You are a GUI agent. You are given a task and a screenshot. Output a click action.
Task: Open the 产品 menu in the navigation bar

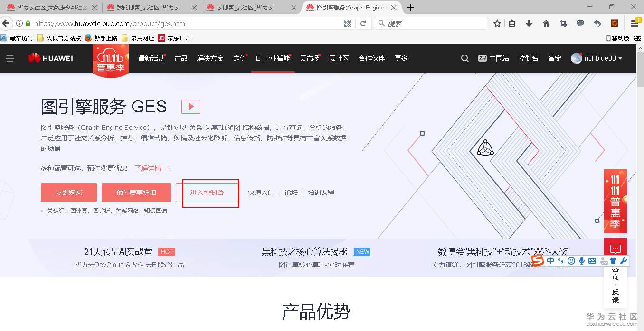point(180,58)
